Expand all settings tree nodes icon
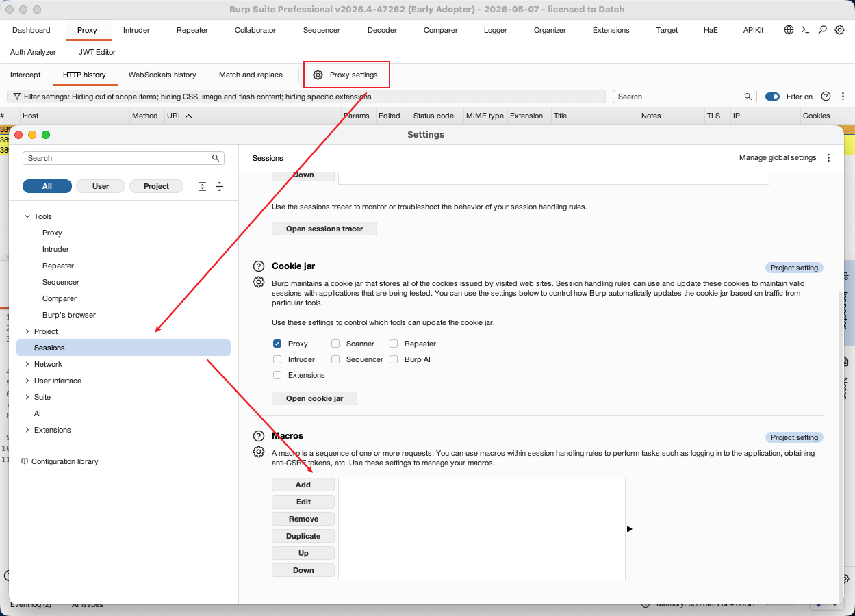Screen dimensions: 855x616 click(x=203, y=186)
